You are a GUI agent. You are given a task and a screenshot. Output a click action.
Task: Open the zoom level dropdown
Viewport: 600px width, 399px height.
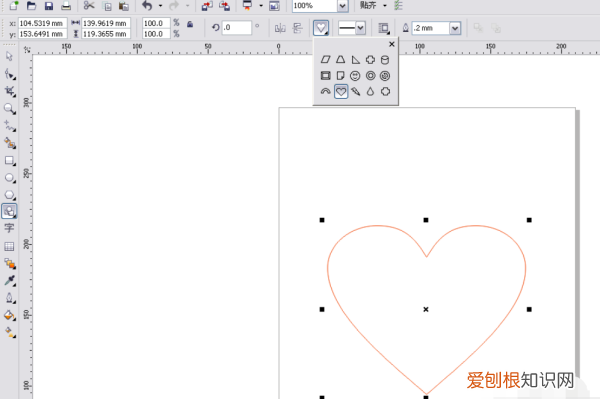tap(342, 6)
